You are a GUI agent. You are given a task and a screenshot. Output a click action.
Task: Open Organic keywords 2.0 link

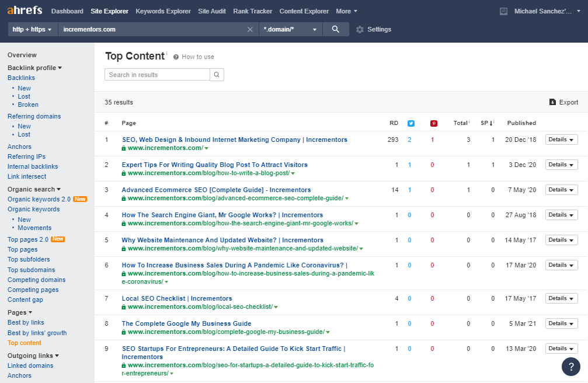(x=39, y=199)
